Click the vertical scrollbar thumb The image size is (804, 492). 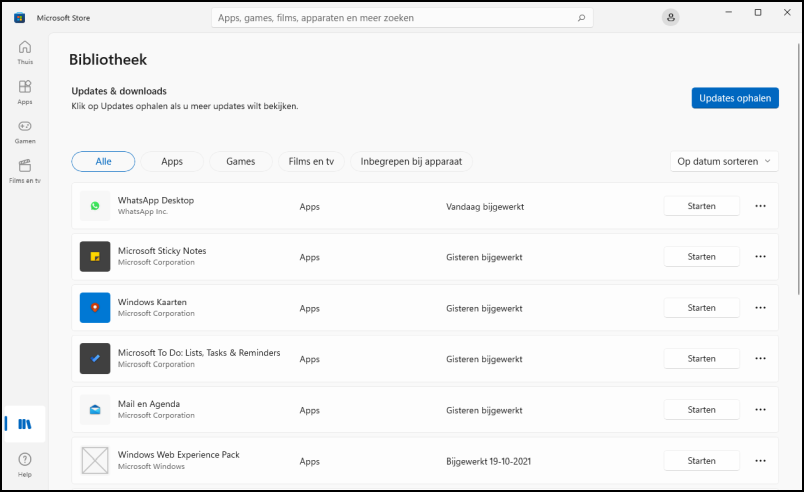click(799, 169)
